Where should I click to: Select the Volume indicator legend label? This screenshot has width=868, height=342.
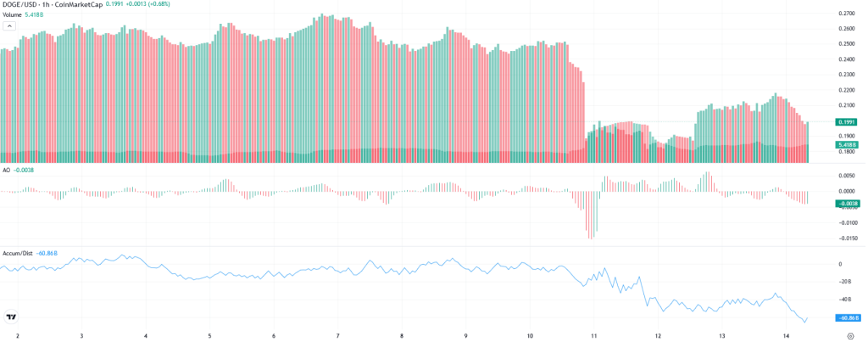[x=13, y=14]
